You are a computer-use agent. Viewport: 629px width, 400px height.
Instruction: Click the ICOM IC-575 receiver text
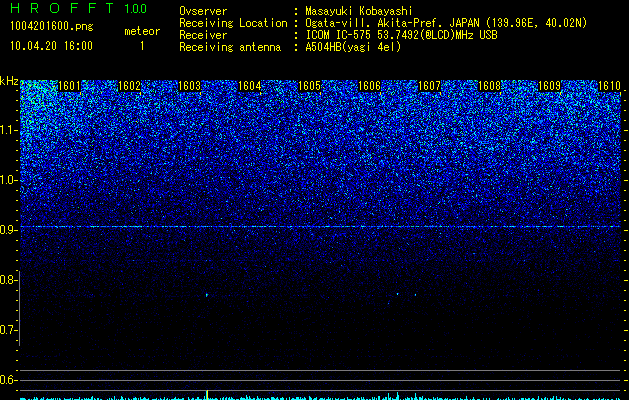point(402,35)
